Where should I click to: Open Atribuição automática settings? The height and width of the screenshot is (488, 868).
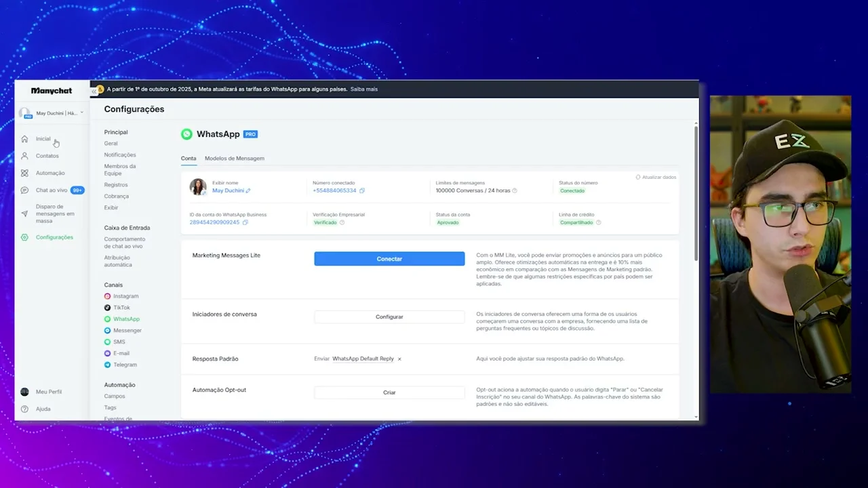tap(118, 261)
